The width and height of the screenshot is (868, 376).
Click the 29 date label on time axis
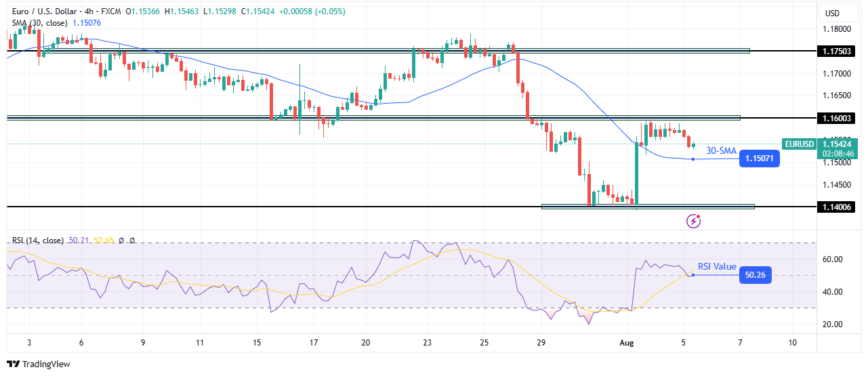point(542,343)
